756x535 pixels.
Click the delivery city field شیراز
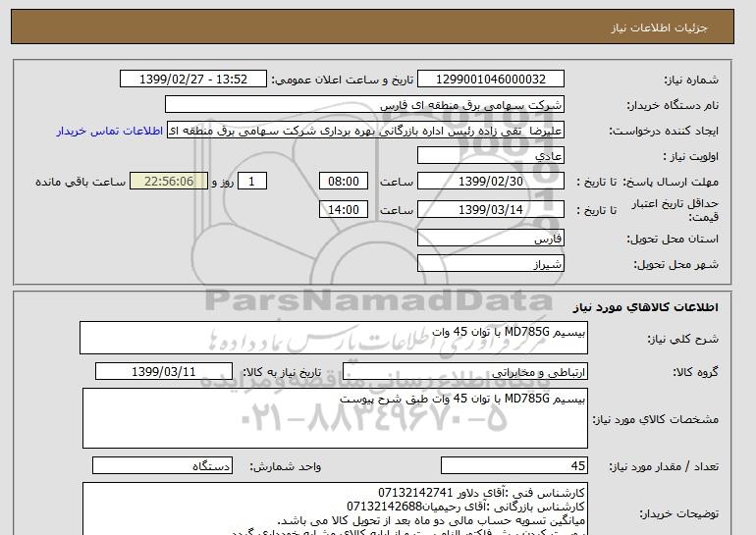tap(490, 264)
